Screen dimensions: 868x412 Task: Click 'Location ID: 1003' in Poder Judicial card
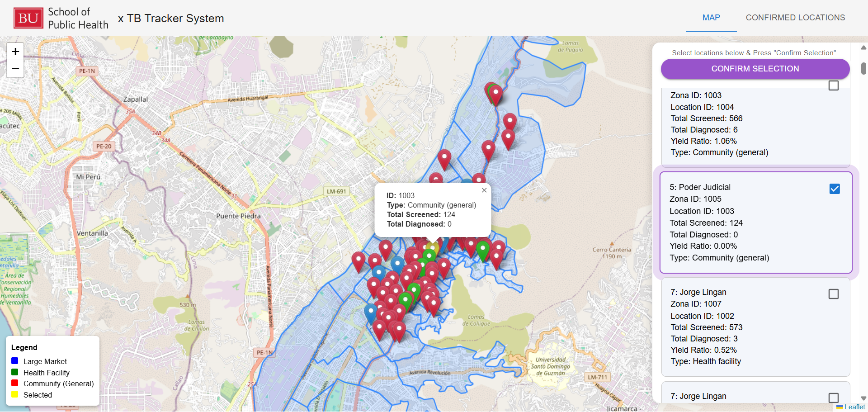point(702,211)
